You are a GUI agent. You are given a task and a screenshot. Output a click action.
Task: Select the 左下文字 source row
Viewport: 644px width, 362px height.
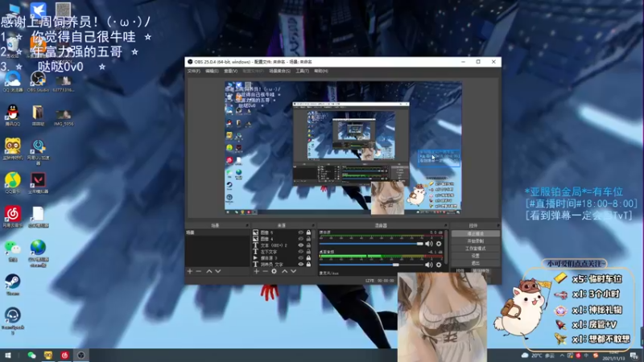pos(283,252)
